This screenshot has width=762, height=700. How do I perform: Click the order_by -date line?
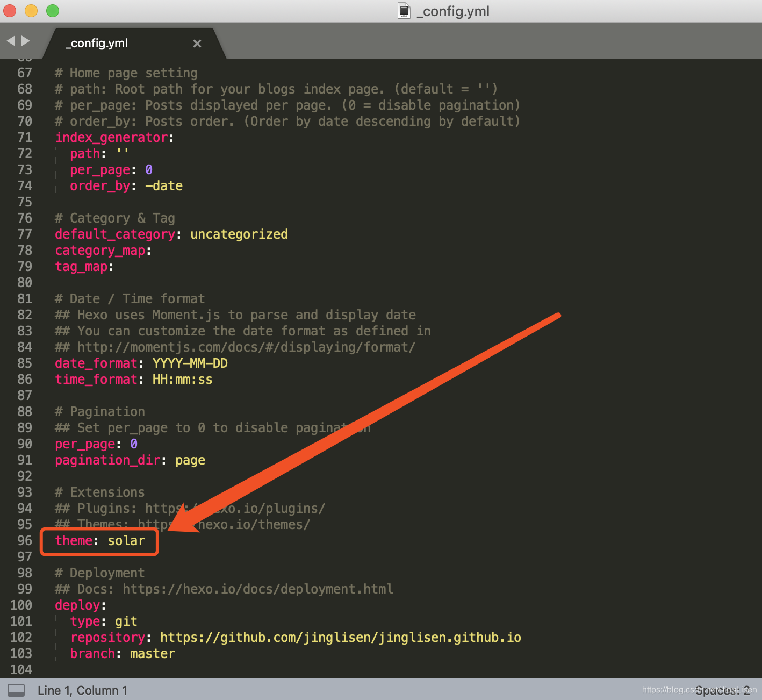tap(126, 186)
